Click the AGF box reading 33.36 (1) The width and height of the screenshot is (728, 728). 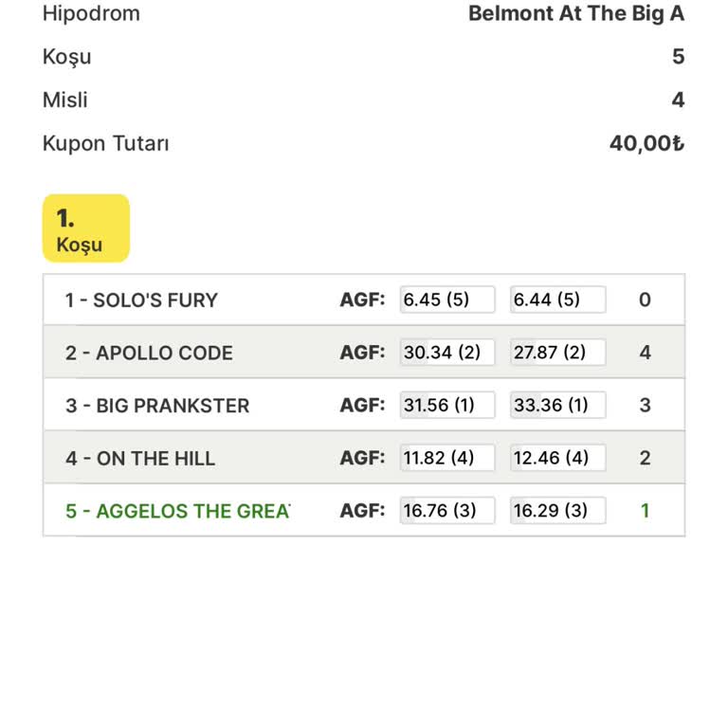(557, 406)
